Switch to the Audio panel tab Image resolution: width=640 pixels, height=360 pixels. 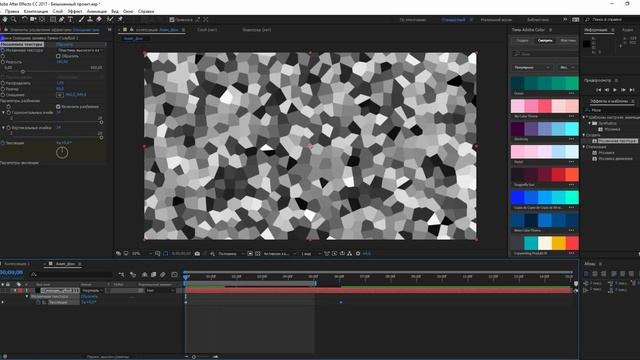[x=627, y=30]
